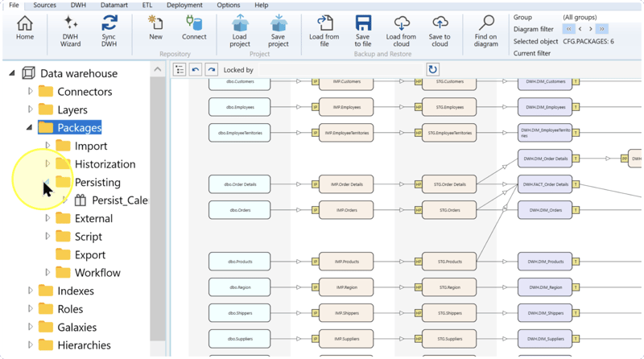Click Save to cloud icon

(440, 31)
